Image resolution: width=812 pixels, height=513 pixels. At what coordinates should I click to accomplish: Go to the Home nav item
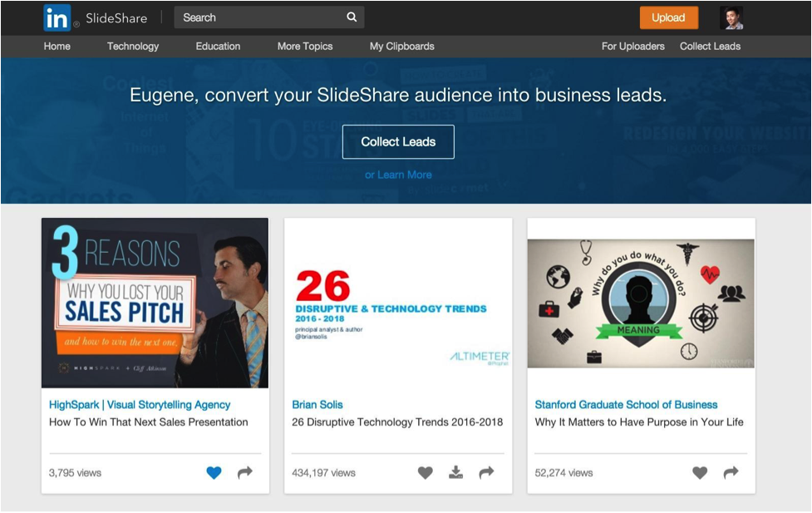(x=57, y=46)
